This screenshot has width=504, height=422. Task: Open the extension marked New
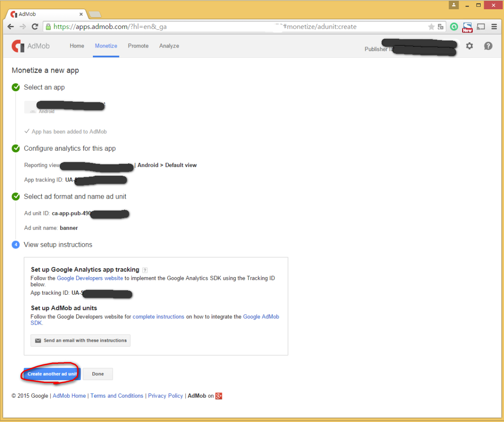tap(467, 27)
